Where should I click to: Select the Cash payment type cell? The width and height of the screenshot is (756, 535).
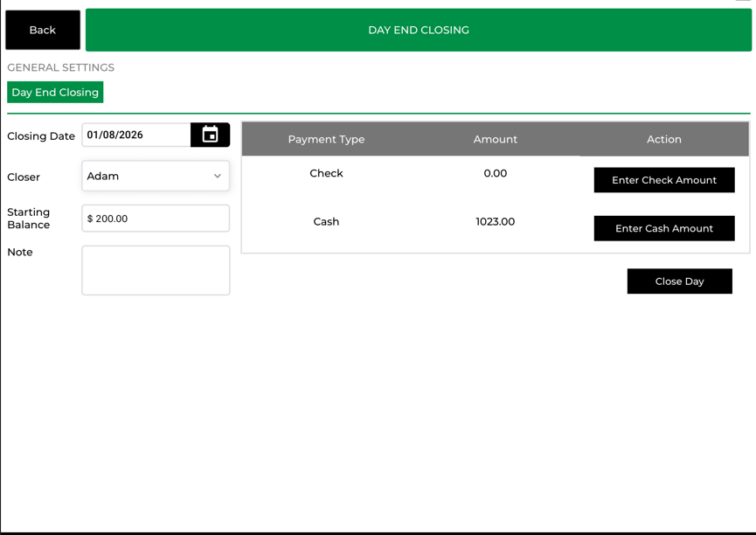326,221
